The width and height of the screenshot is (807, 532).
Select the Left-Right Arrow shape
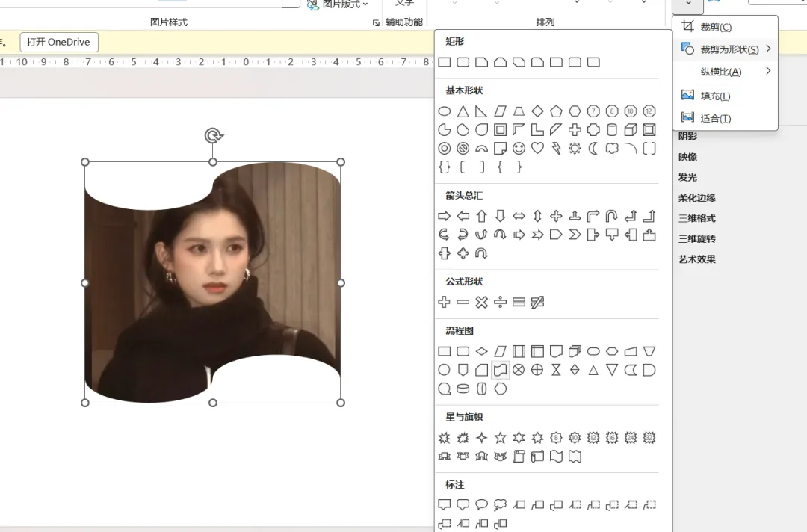click(519, 216)
